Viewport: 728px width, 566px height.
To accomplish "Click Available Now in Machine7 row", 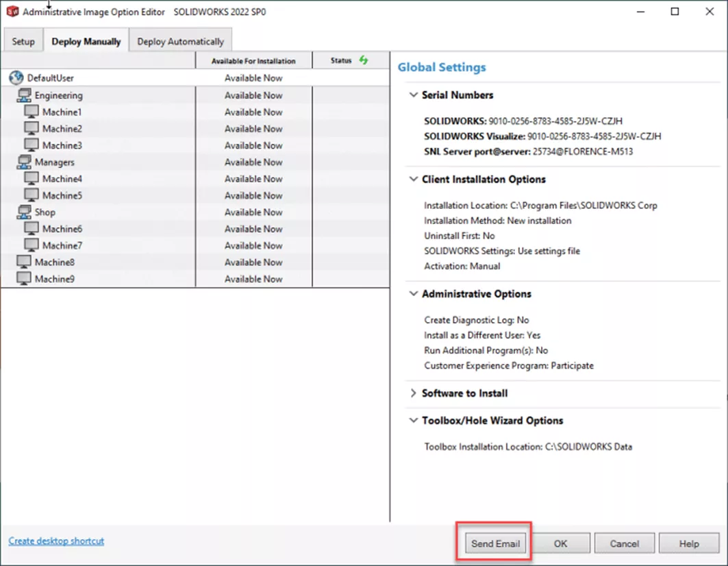I will pyautogui.click(x=253, y=245).
